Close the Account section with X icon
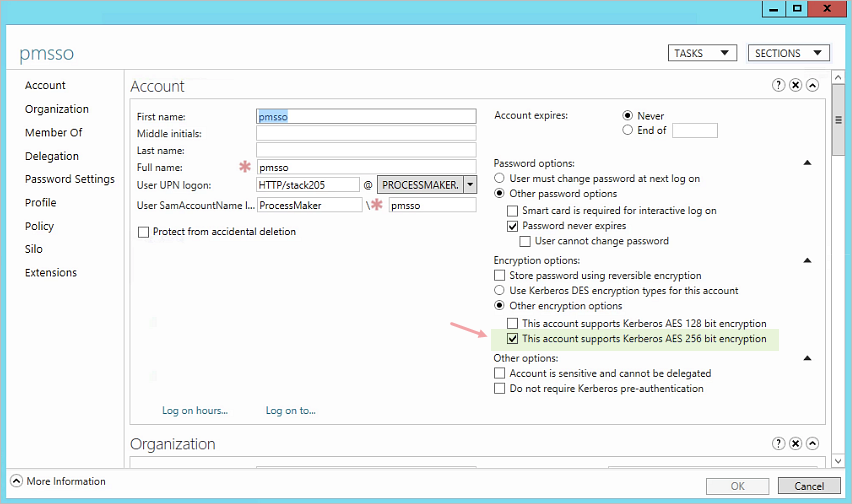Image resolution: width=852 pixels, height=504 pixels. pyautogui.click(x=795, y=86)
